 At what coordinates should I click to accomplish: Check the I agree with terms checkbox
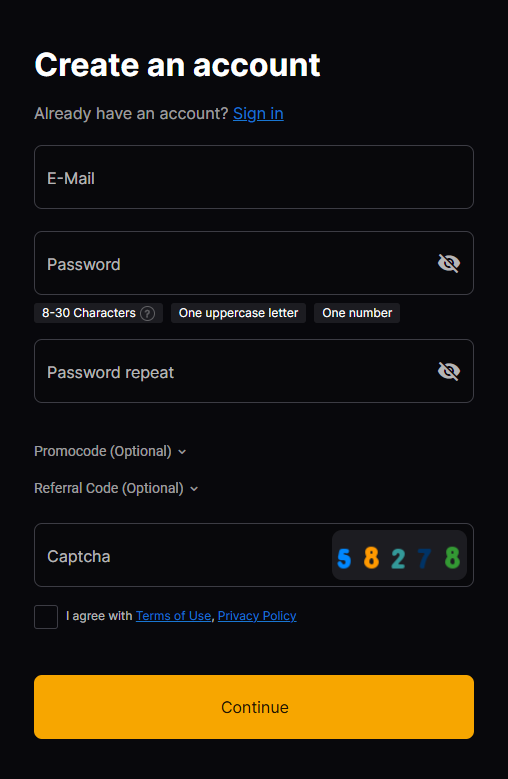coord(46,617)
